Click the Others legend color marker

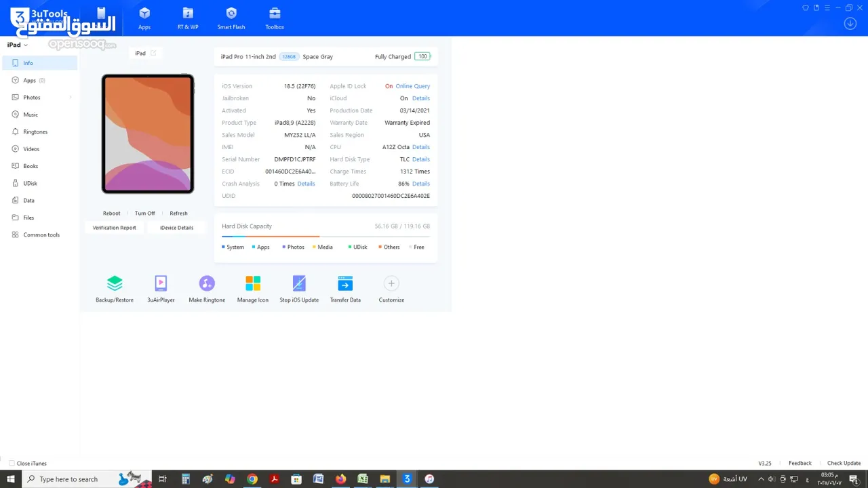pyautogui.click(x=380, y=247)
